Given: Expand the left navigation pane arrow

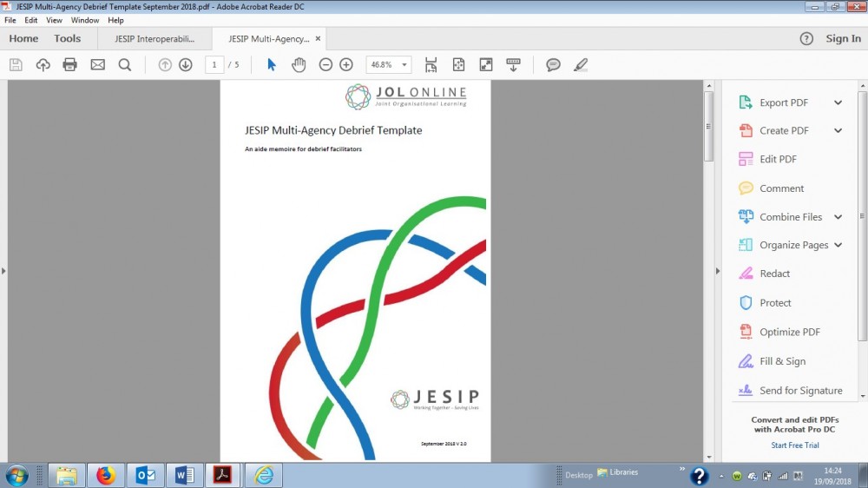Looking at the screenshot, I should tap(3, 271).
